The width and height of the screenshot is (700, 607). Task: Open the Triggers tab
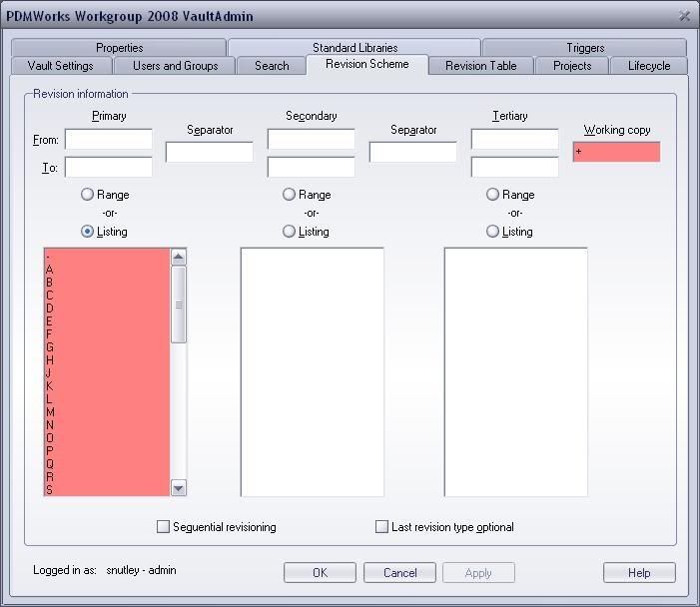tap(584, 48)
